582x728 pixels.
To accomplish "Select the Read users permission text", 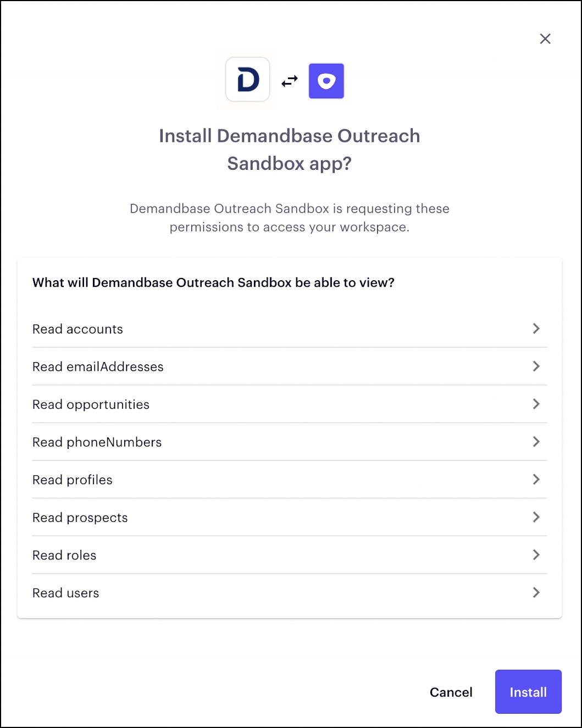I will coord(66,593).
